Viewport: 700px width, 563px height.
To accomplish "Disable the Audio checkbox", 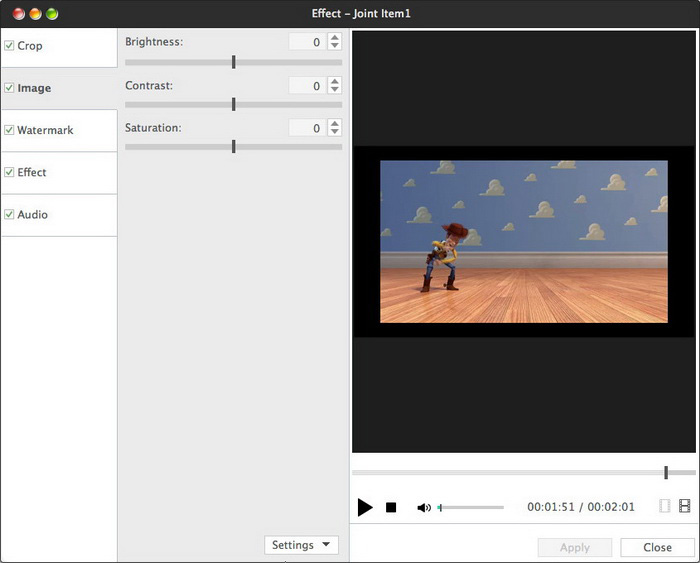I will point(9,214).
